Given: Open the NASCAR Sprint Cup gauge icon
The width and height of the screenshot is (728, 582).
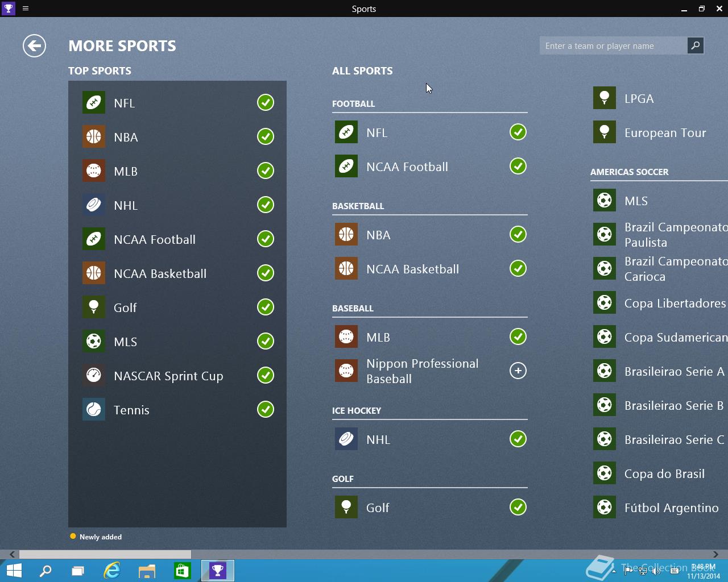Looking at the screenshot, I should (x=94, y=375).
